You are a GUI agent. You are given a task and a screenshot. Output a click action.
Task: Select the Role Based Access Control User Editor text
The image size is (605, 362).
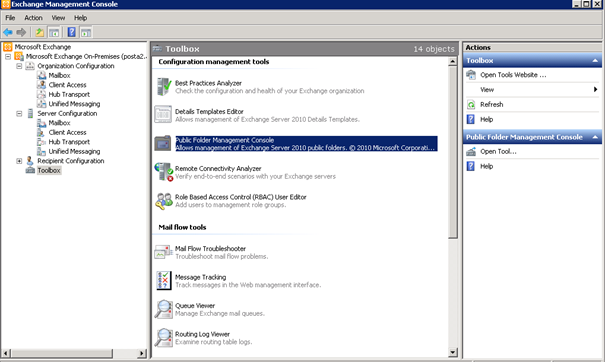240,197
